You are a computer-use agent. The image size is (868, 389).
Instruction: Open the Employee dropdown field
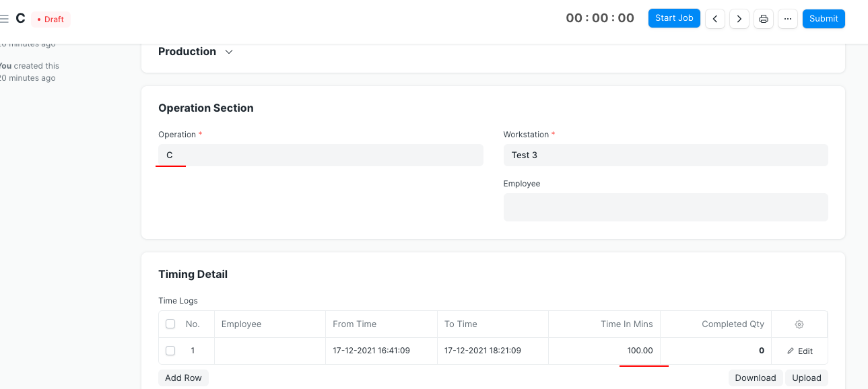[665, 207]
